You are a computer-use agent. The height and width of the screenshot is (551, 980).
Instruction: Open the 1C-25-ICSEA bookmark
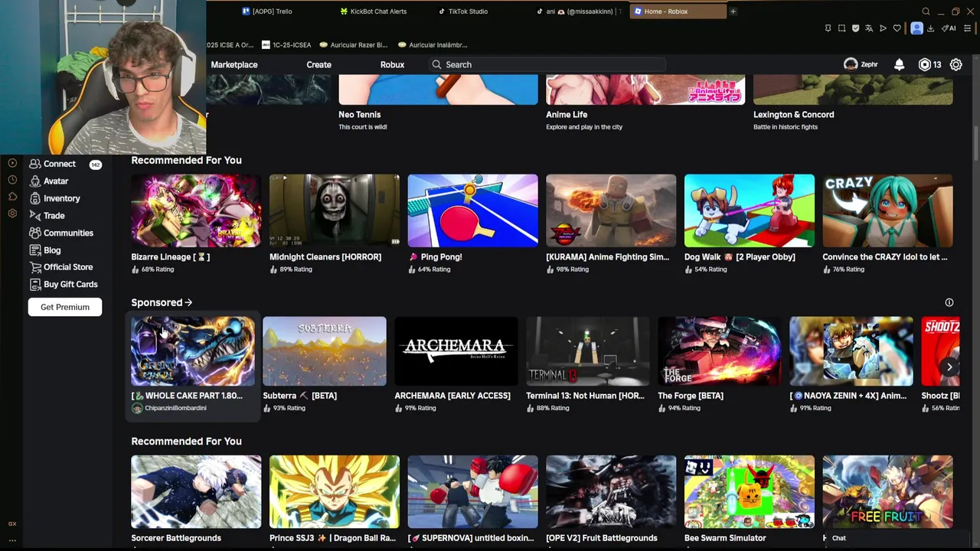[x=286, y=45]
